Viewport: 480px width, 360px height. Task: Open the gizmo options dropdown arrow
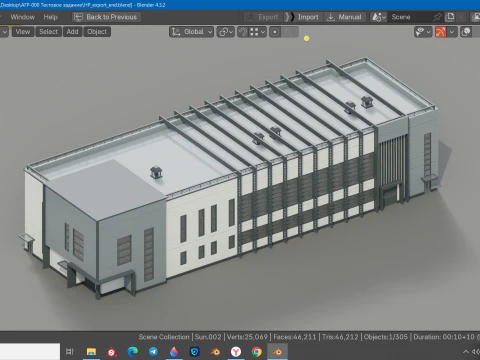point(452,32)
